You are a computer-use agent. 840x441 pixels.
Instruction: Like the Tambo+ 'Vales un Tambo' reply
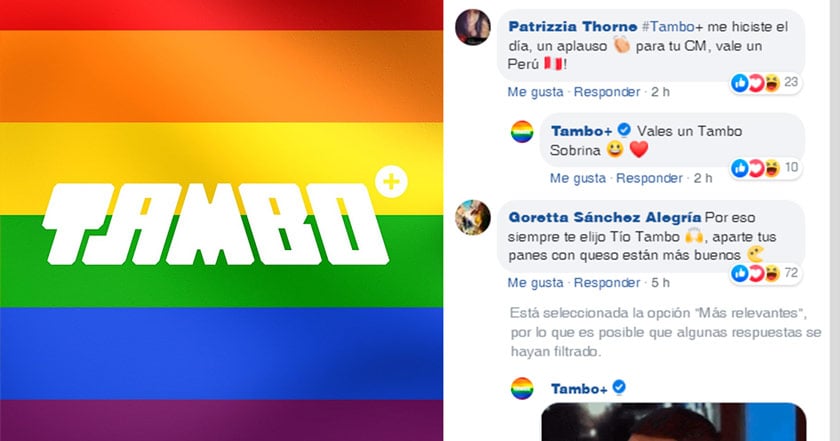point(578,178)
